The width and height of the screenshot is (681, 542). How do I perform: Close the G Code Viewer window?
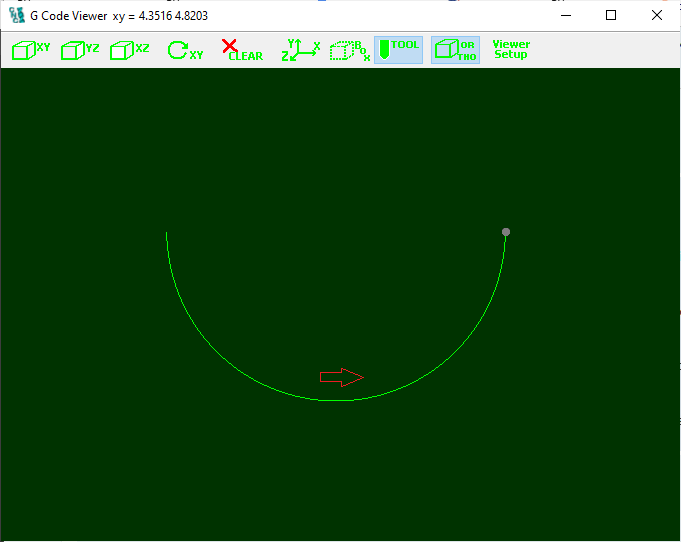coord(657,15)
